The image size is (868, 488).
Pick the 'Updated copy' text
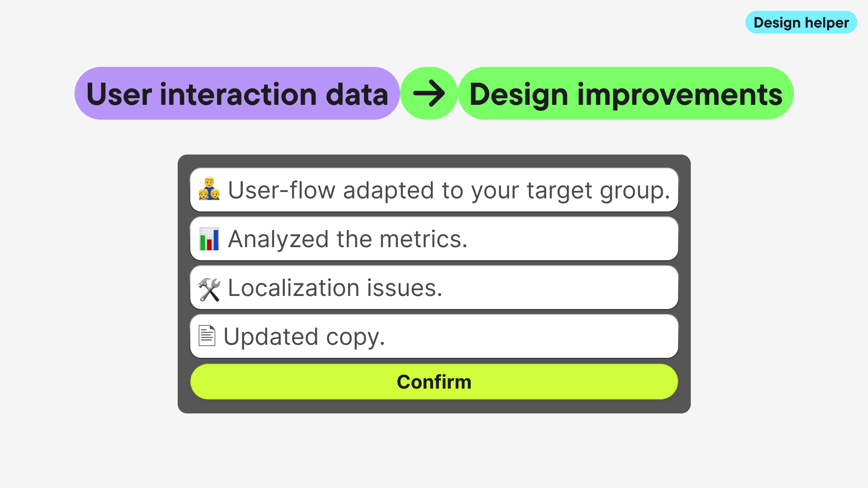[x=304, y=337]
